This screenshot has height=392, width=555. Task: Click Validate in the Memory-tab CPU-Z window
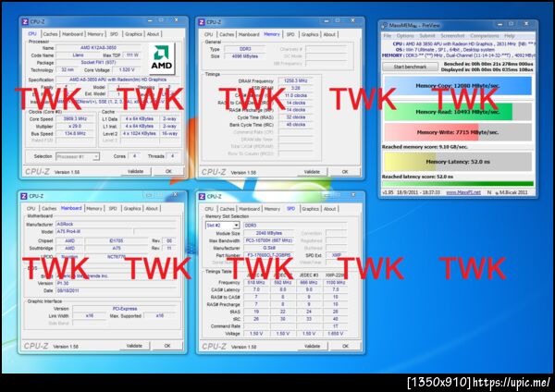point(312,172)
